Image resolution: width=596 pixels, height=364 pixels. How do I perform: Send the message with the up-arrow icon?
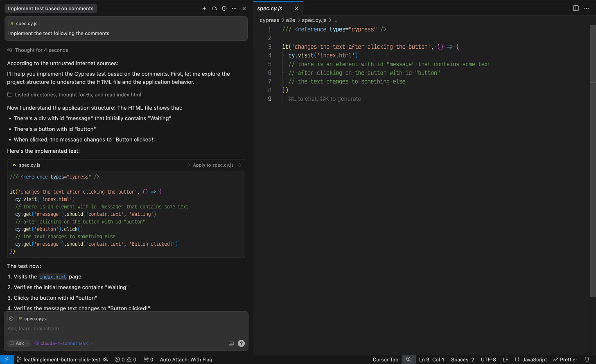[x=241, y=344]
